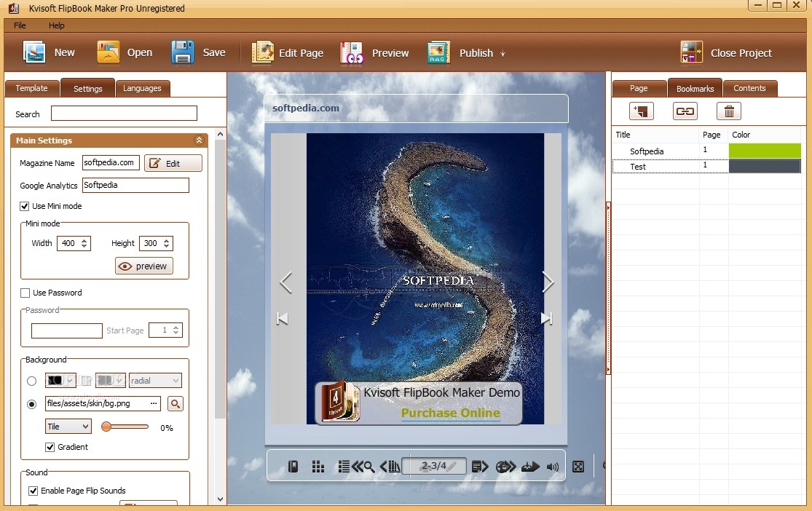Image resolution: width=812 pixels, height=511 pixels.
Task: Uncheck Use Mini mode
Action: pyautogui.click(x=24, y=206)
